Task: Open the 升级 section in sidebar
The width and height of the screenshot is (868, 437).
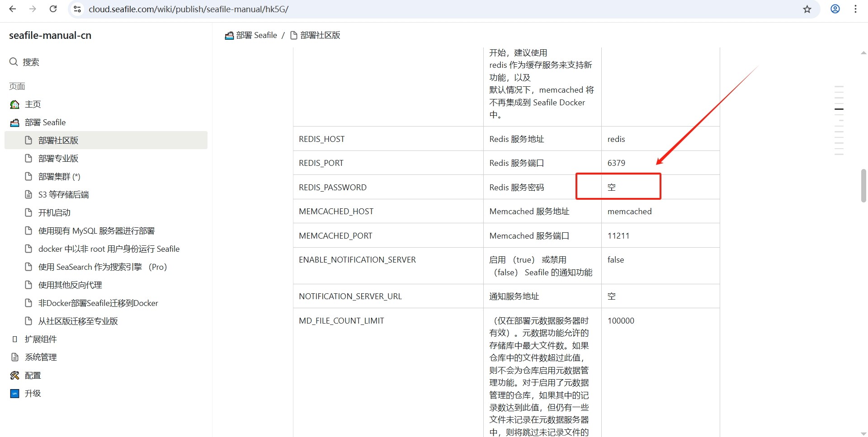Action: [x=33, y=394]
